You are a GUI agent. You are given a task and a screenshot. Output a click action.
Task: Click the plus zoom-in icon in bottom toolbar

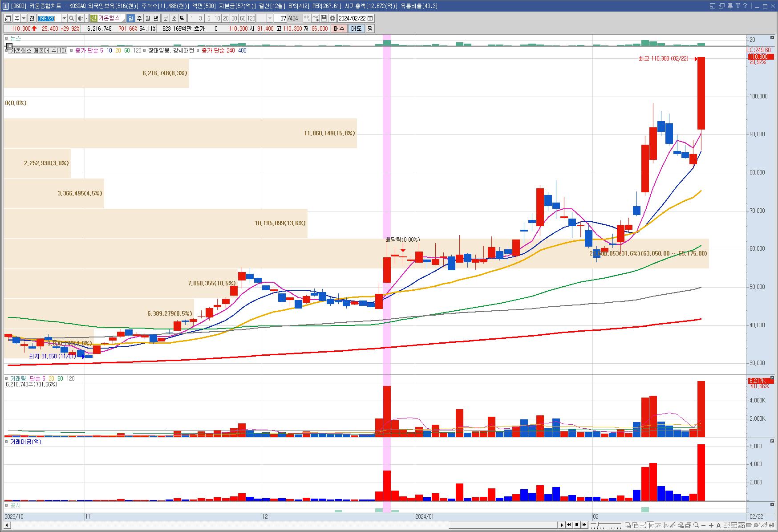coord(711,525)
